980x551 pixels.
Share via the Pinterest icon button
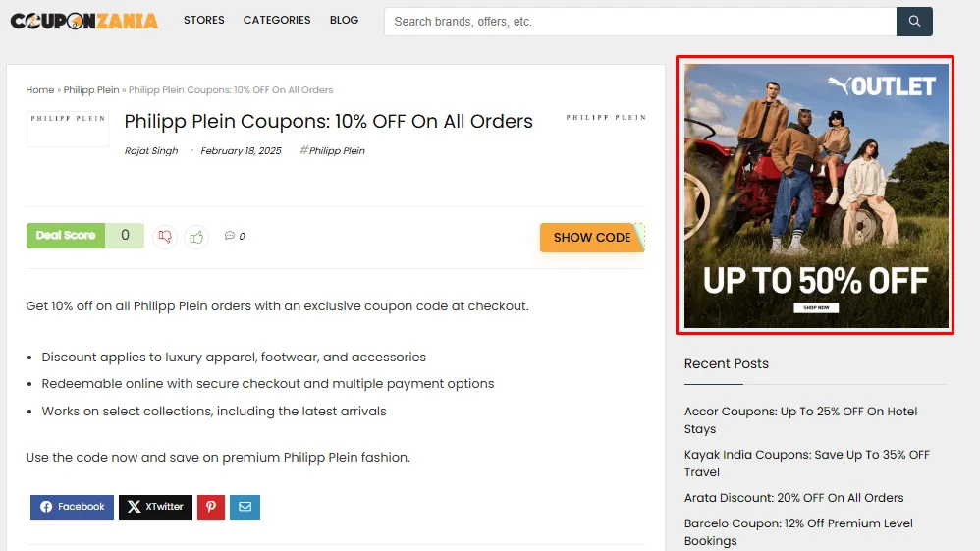click(211, 507)
